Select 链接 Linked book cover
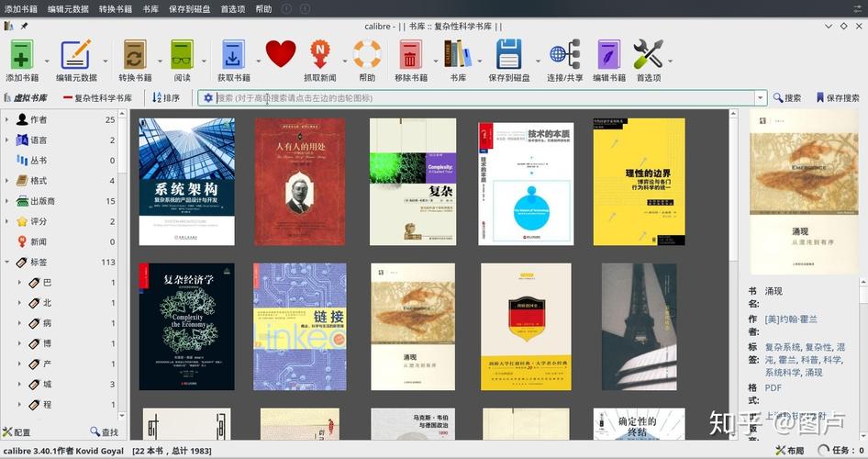Viewport: 868px width, 459px height. pos(299,327)
